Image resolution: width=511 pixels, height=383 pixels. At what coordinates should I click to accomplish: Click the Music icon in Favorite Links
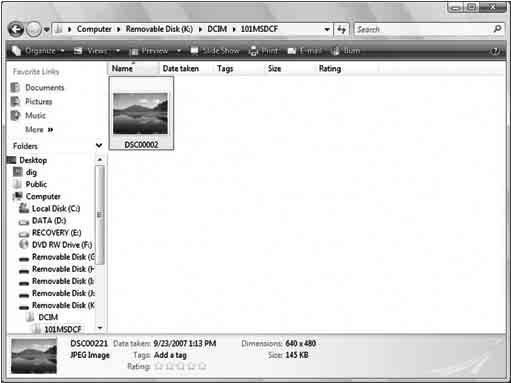(15, 115)
